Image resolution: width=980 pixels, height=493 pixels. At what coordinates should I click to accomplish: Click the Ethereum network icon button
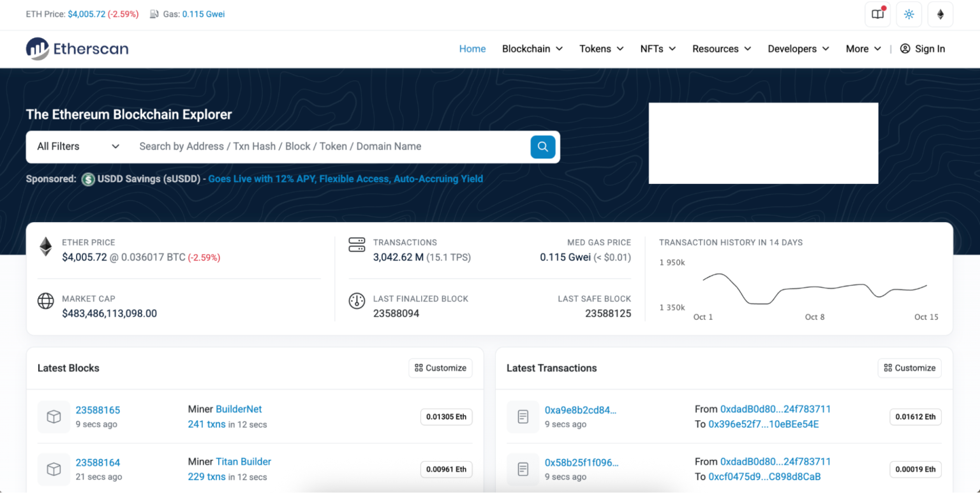940,14
